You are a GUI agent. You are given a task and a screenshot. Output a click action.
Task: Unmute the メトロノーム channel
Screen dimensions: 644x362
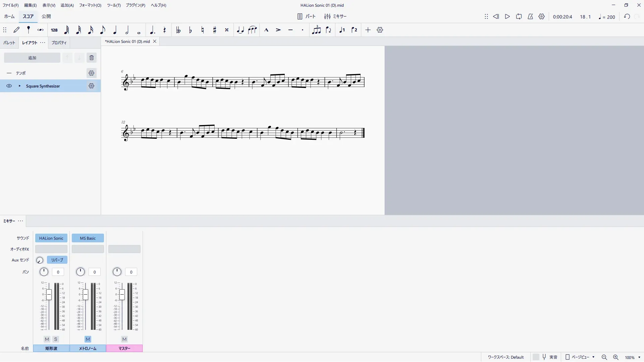pyautogui.click(x=88, y=339)
